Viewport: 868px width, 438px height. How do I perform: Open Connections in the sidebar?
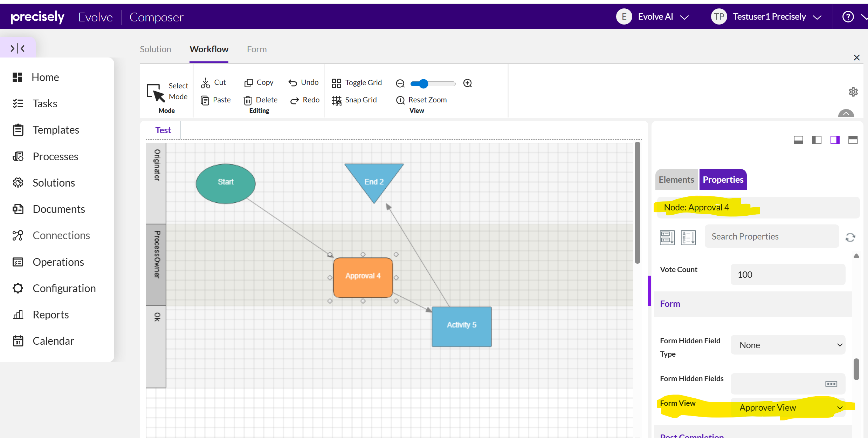(x=61, y=235)
